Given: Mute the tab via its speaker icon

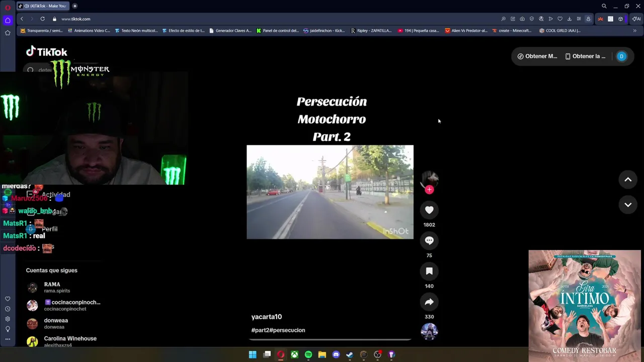Looking at the screenshot, I should coord(27,6).
